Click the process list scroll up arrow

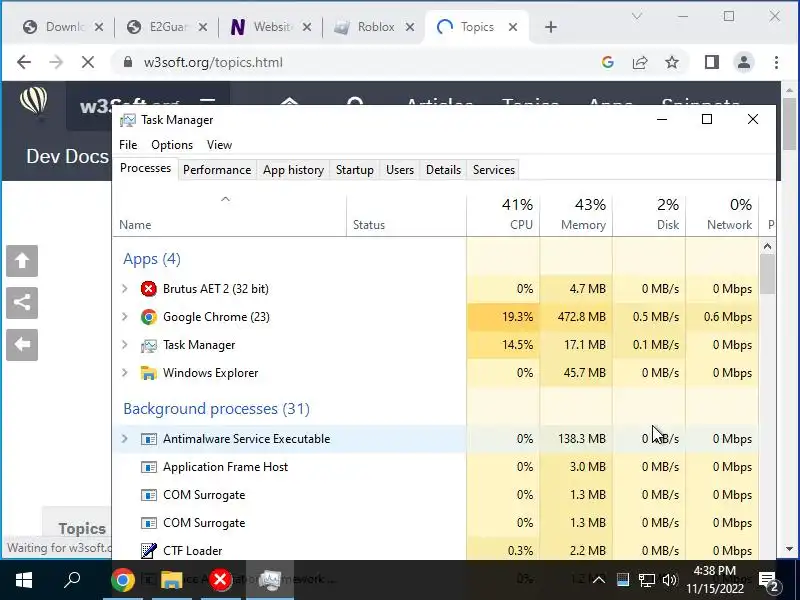(x=767, y=246)
